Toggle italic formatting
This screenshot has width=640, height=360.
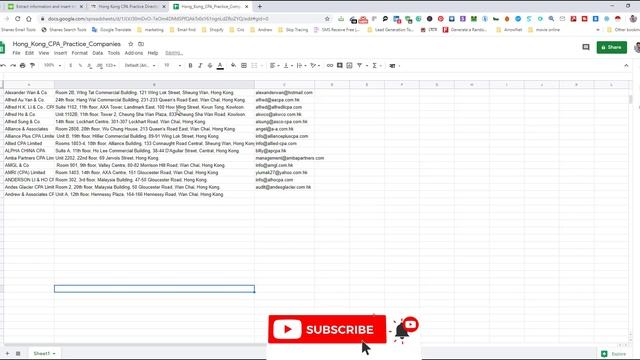[x=200, y=66]
